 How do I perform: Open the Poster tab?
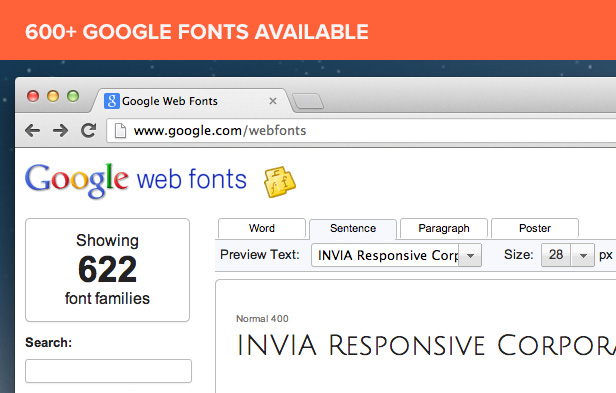point(535,228)
